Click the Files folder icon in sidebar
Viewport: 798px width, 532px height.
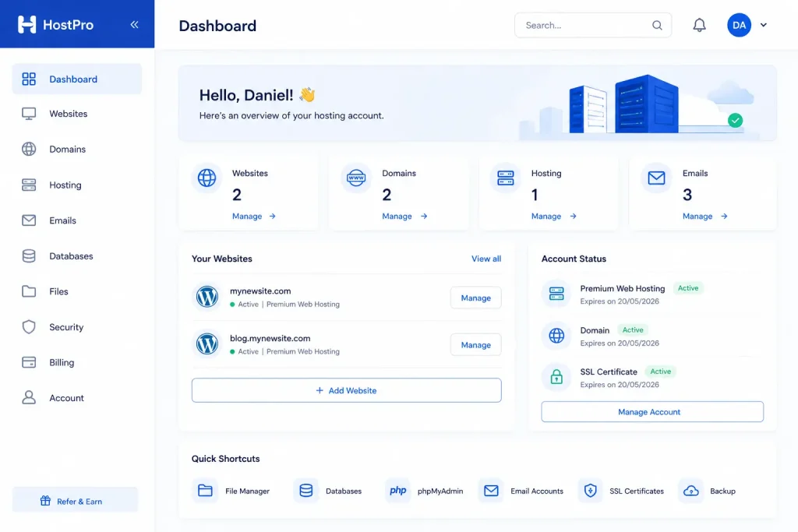coord(29,291)
